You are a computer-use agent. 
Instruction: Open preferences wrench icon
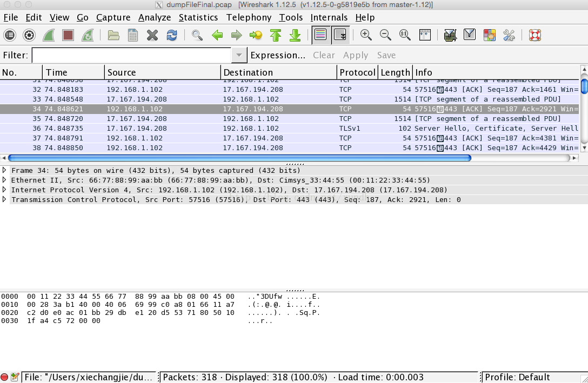click(x=509, y=35)
